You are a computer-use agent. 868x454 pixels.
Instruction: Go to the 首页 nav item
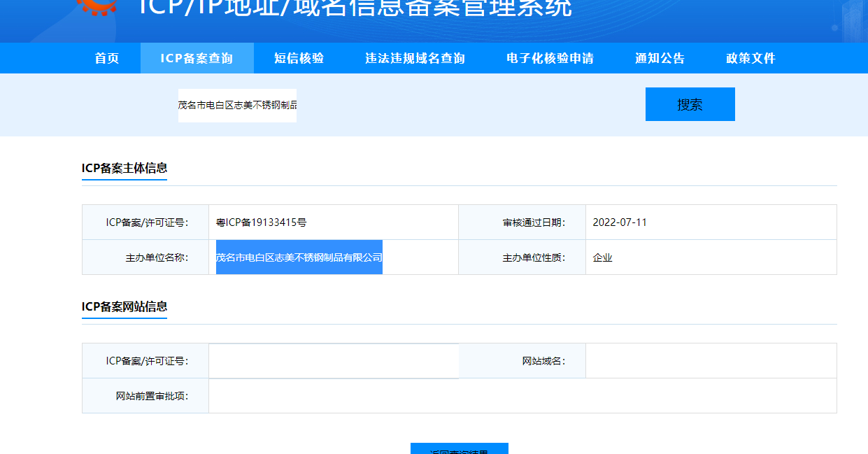point(107,58)
